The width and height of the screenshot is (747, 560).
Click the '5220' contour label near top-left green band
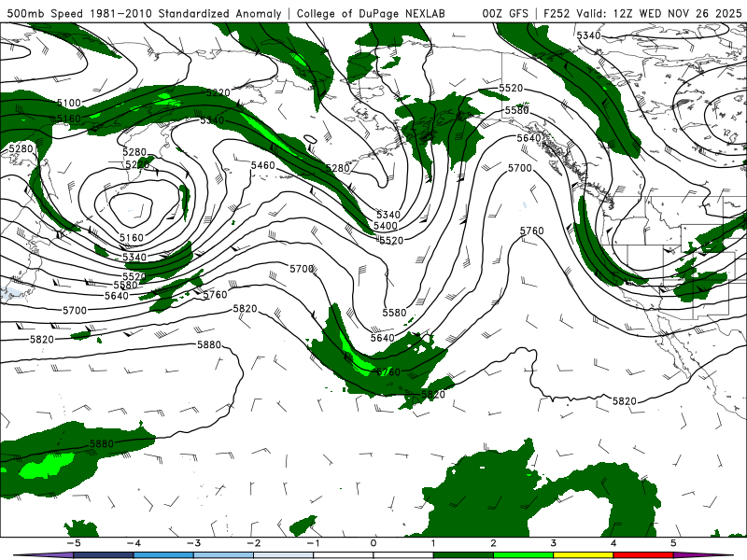218,92
